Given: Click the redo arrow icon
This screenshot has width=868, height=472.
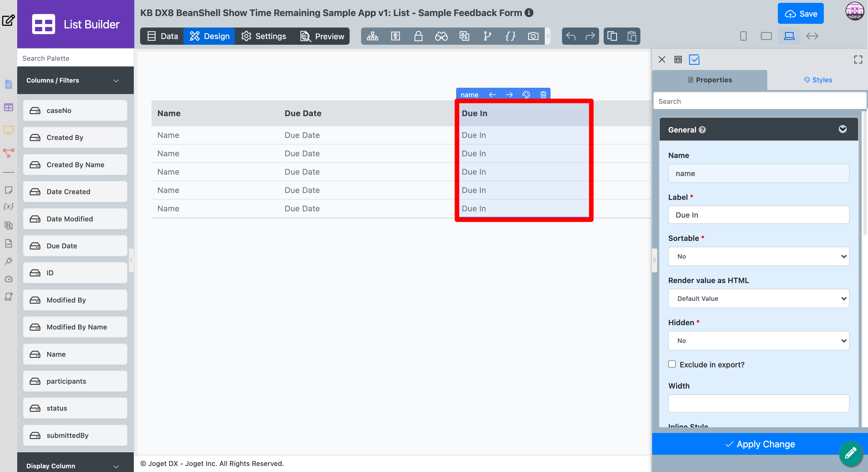Looking at the screenshot, I should (590, 36).
